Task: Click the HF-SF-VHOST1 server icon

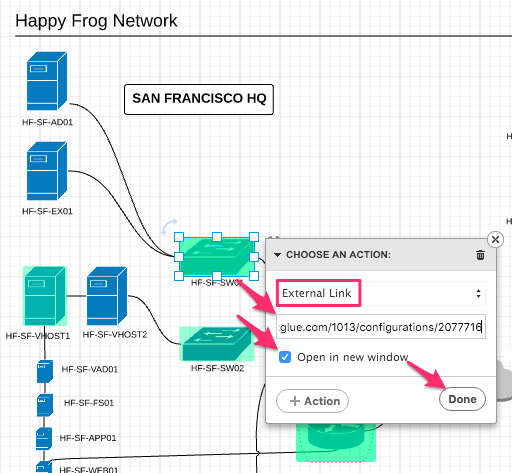Action: point(45,296)
